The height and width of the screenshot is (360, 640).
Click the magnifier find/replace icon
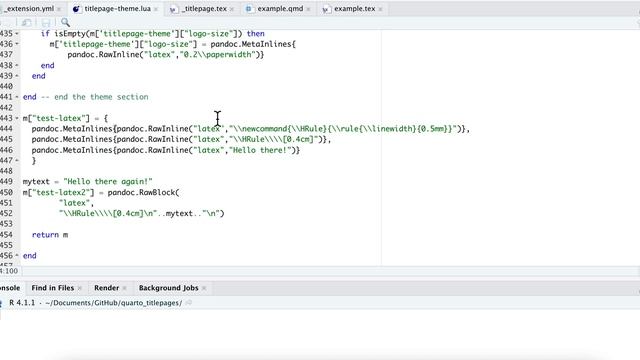65,22
